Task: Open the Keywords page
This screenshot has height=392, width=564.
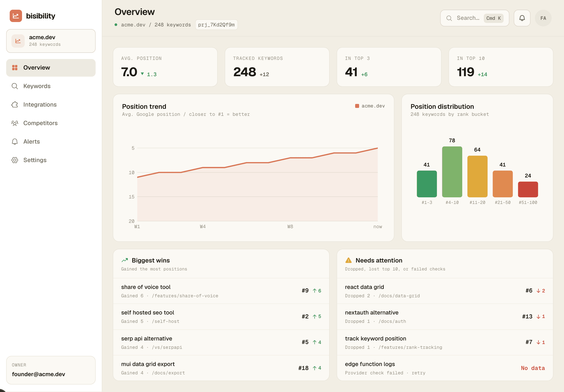Action: [x=51, y=86]
